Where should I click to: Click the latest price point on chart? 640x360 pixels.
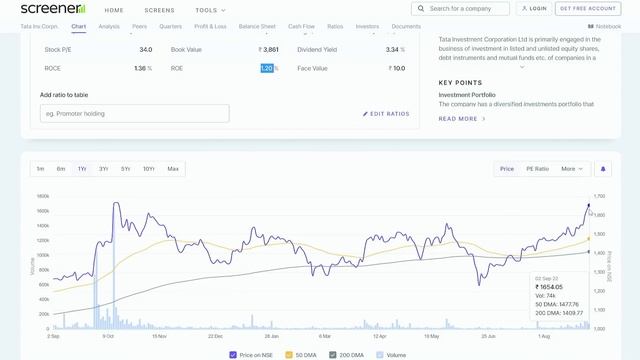tap(589, 205)
